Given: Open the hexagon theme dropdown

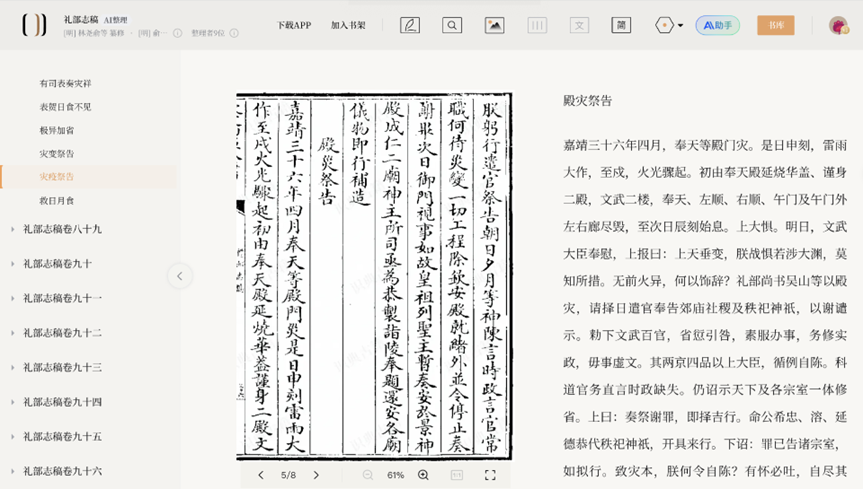Looking at the screenshot, I should pyautogui.click(x=669, y=25).
